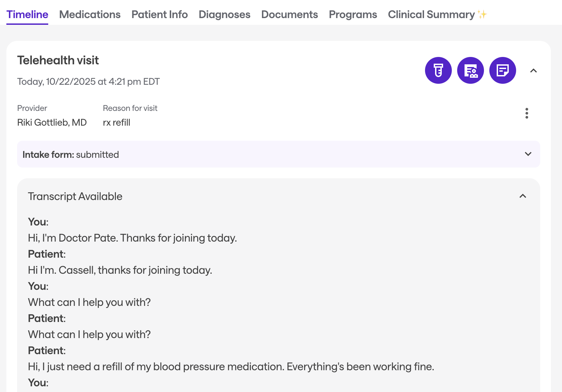The width and height of the screenshot is (562, 392).
Task: Collapse the Transcript Available section chevron
Action: 522,196
